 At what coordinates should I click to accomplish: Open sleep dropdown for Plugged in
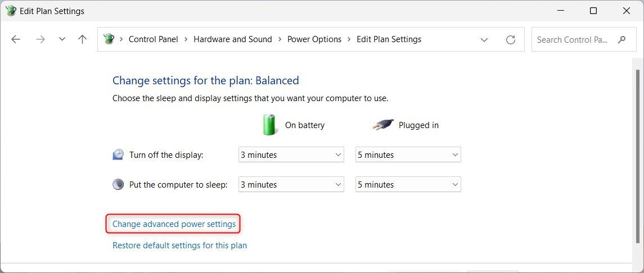pos(408,184)
